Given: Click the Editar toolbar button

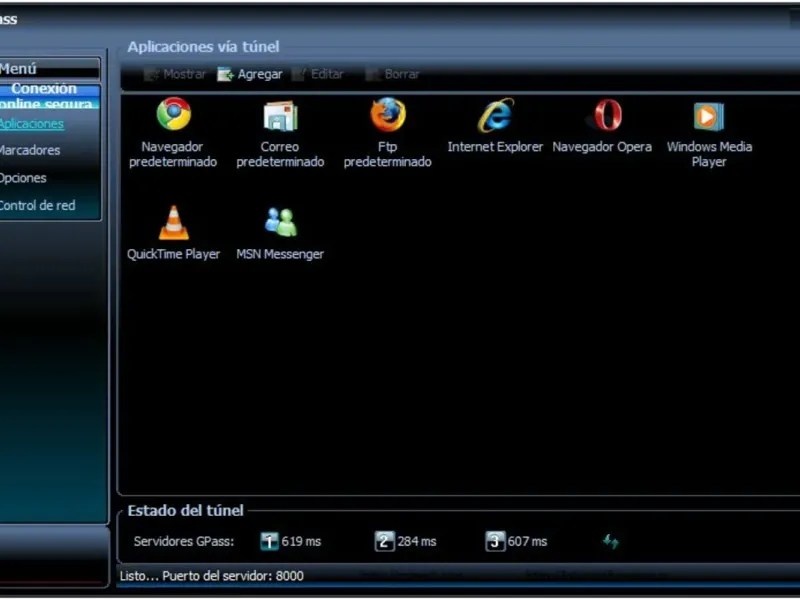Looking at the screenshot, I should point(318,74).
